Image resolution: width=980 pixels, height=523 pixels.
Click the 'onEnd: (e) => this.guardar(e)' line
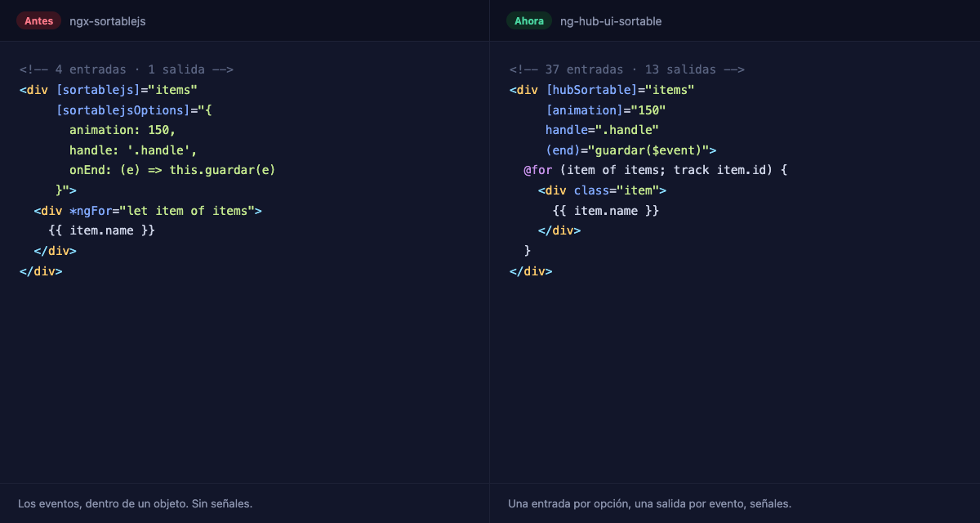coord(172,170)
